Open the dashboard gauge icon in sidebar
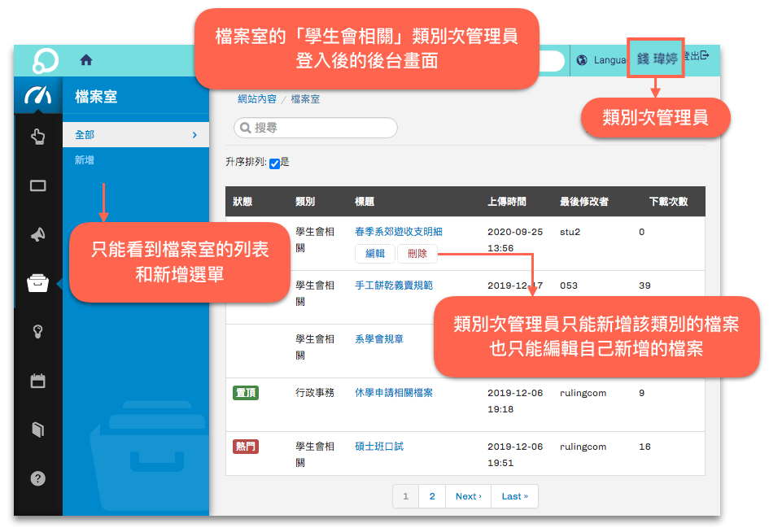Screen dimensions: 769x532 click(37, 95)
